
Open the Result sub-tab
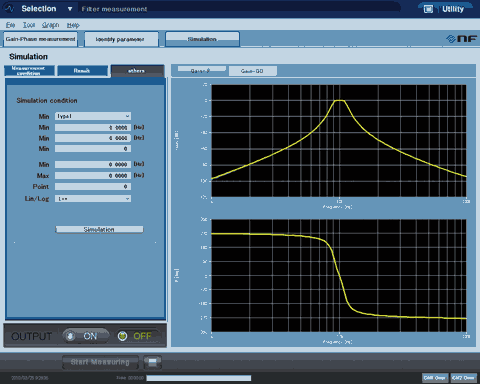(x=82, y=71)
